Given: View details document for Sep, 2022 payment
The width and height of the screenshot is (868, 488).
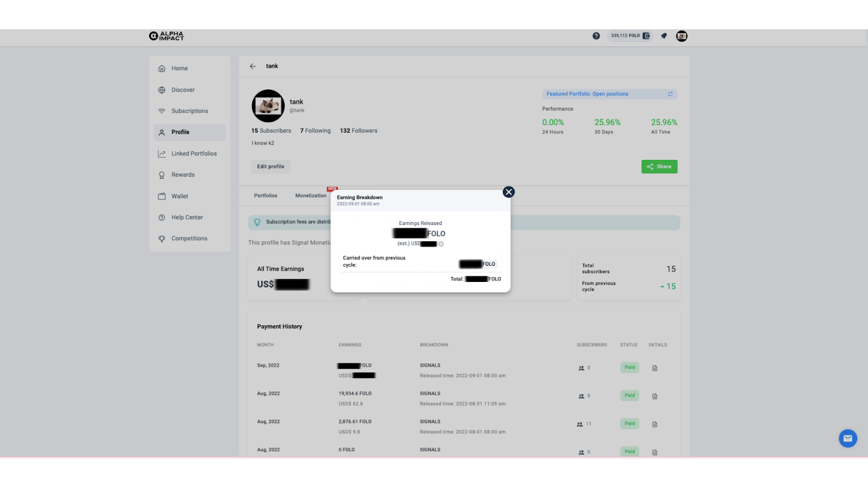Looking at the screenshot, I should (655, 368).
